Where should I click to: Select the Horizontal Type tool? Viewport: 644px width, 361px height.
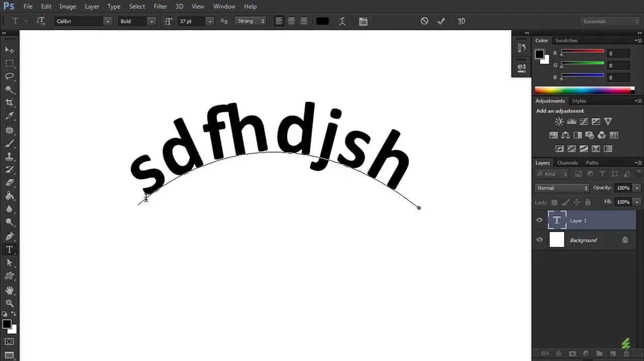coord(9,249)
